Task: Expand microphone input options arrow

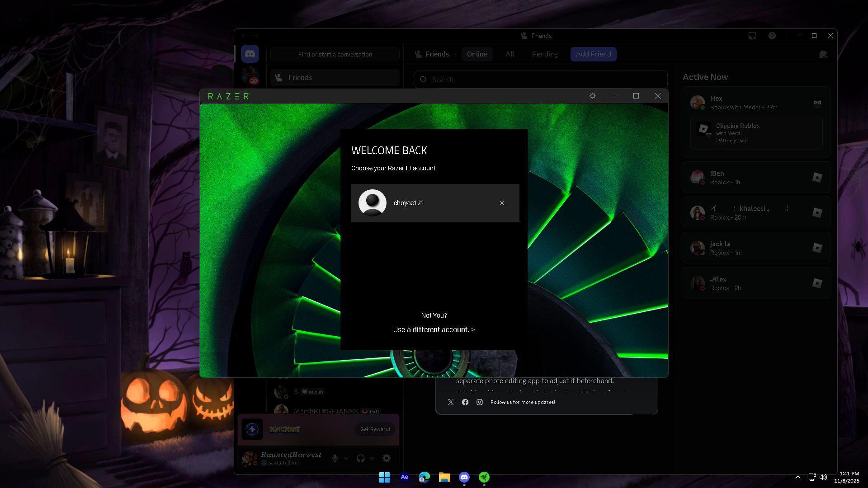Action: (346, 458)
